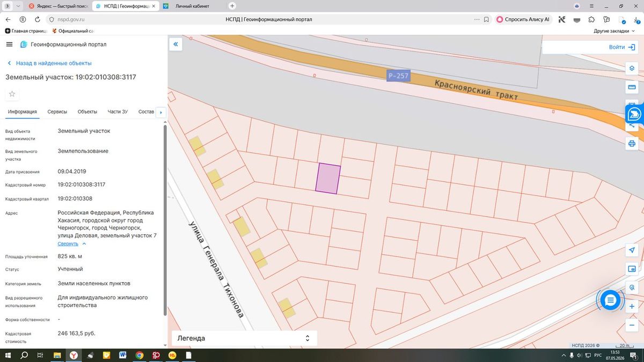Click the area value 825 кв. м

tap(70, 256)
